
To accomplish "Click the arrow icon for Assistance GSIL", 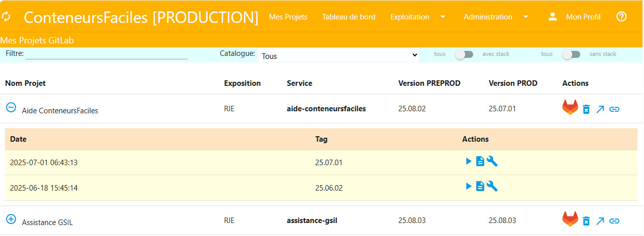I will coord(600,221).
